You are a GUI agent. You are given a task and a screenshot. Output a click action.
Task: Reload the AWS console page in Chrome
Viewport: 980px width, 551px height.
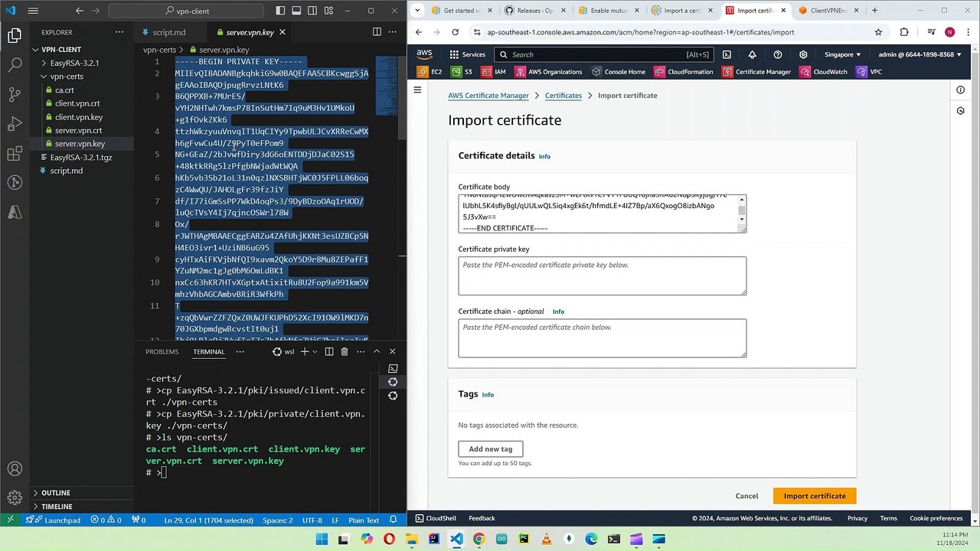click(x=455, y=32)
